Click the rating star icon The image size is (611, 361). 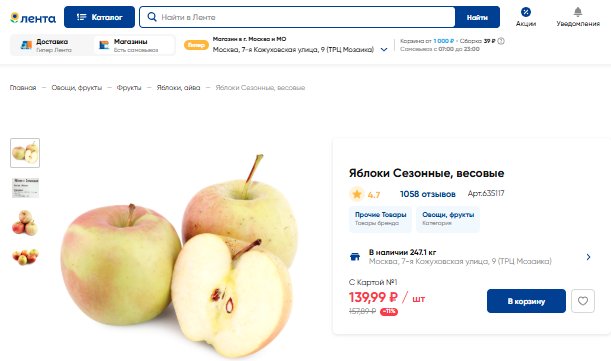(357, 194)
